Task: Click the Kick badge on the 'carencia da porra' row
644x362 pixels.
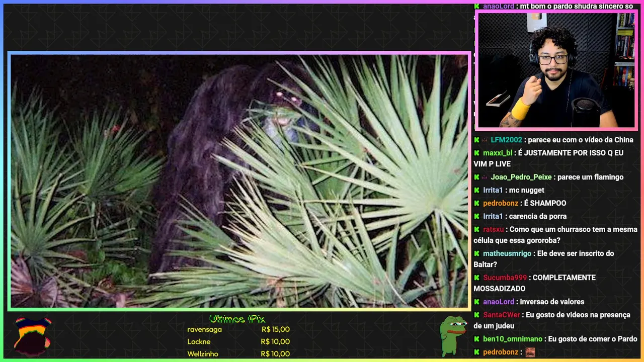Action: pyautogui.click(x=476, y=216)
